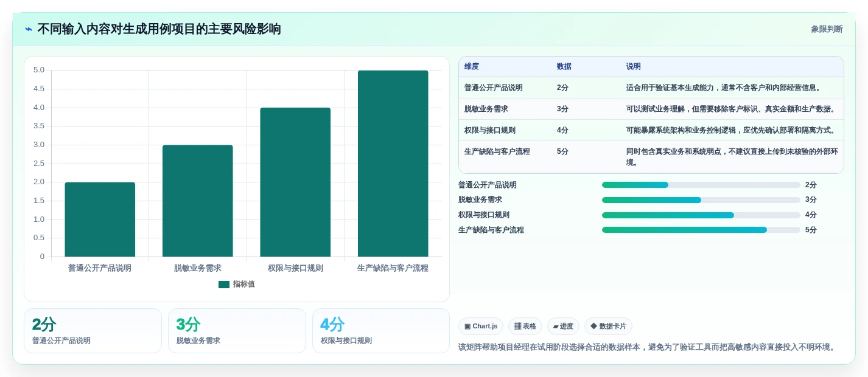The height and width of the screenshot is (377, 868).
Task: Click description starting 可以测试业务理解
Action: tap(732, 109)
